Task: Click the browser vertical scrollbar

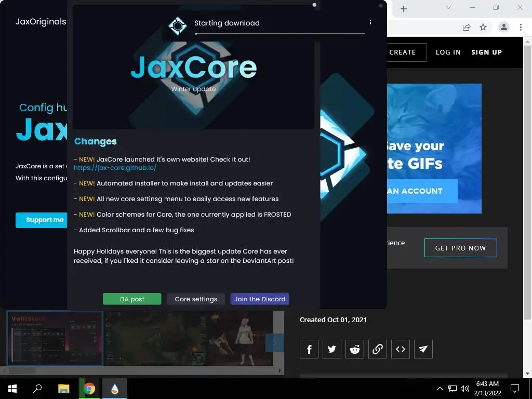Action: tap(528, 182)
